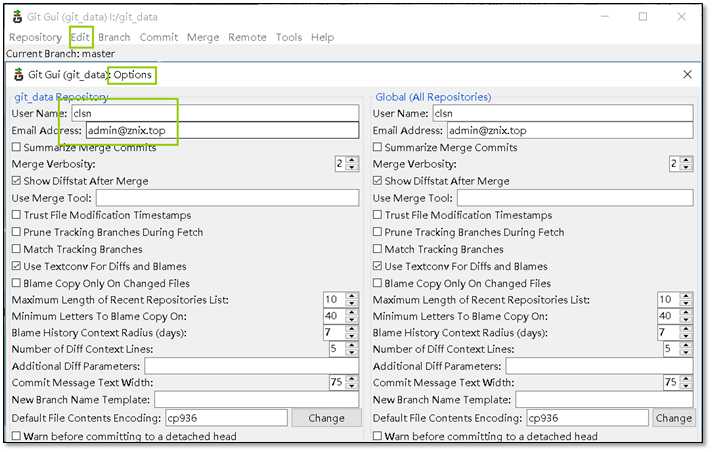Click 'Global (All Repositories)' heading
Viewport: 712px width, 452px height.
point(433,97)
